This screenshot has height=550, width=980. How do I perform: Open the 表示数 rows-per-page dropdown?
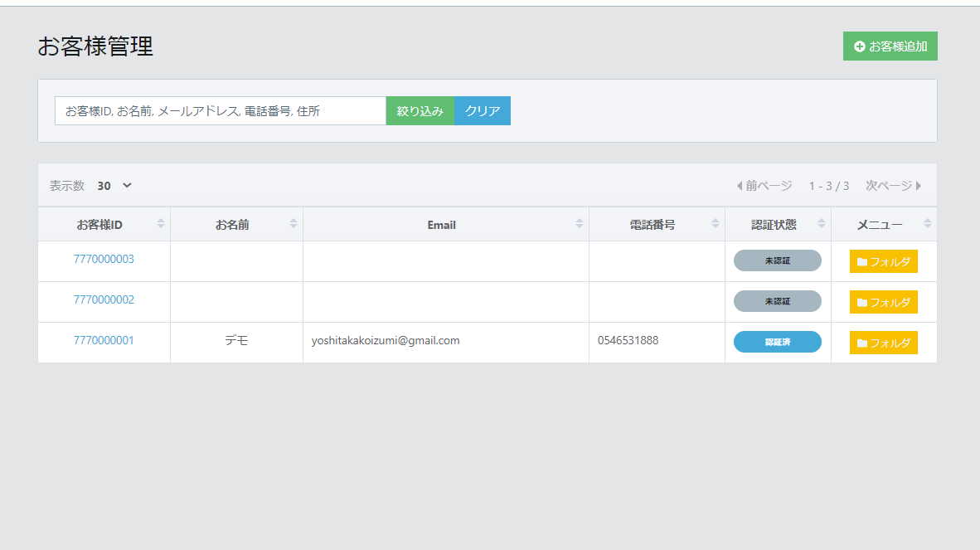click(x=114, y=186)
